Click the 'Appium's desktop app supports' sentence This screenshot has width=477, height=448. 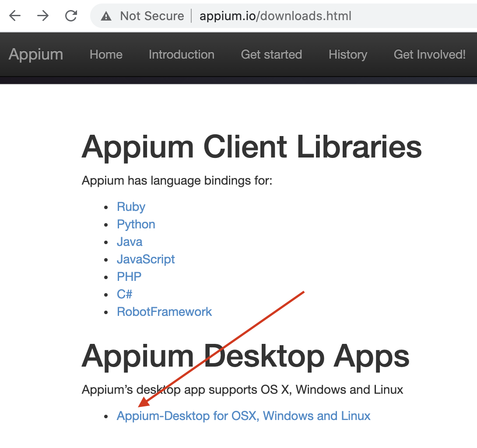242,390
